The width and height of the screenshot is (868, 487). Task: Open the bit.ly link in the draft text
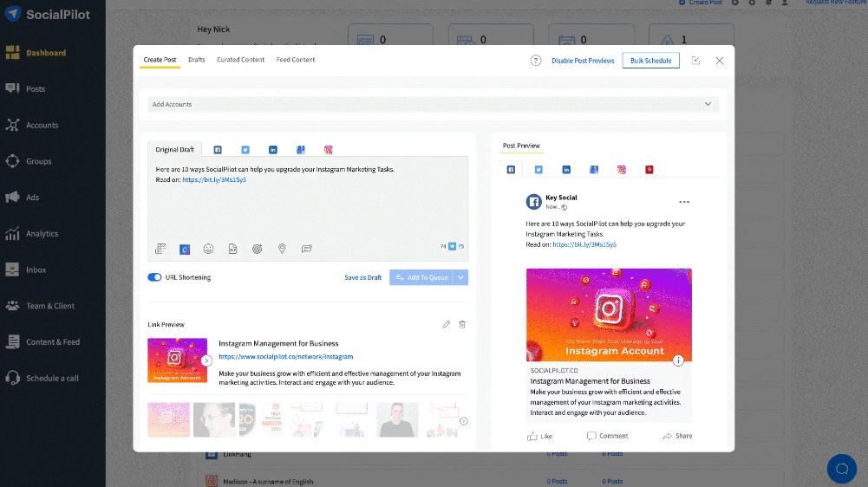pyautogui.click(x=214, y=180)
